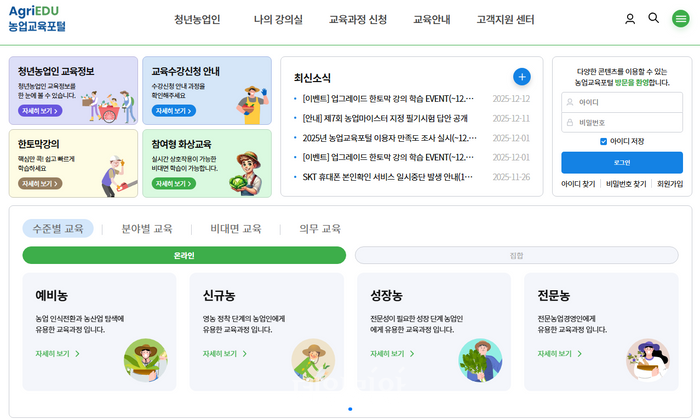This screenshot has width=700, height=420.
Task: Click the 신규농 farmer illustration
Action: click(312, 359)
